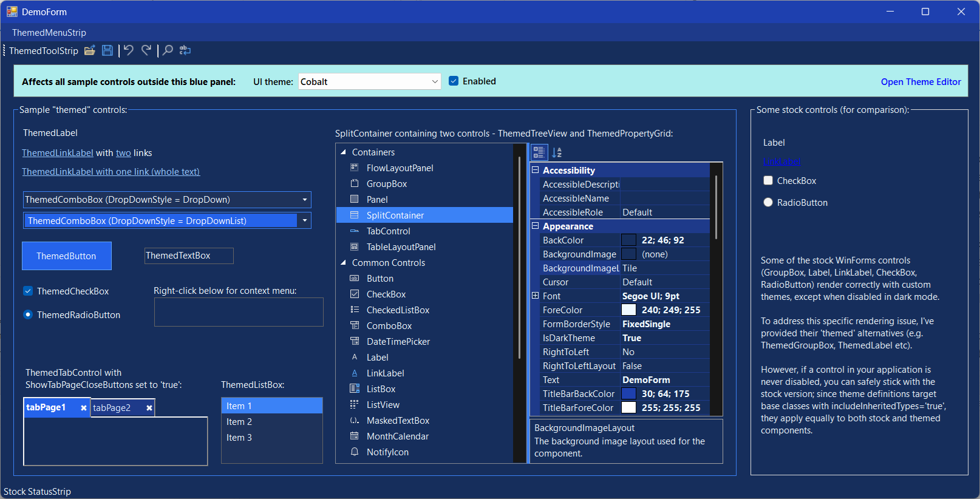Click the TitleBarBackColor color swatch
This screenshot has height=499, width=980.
coord(628,393)
